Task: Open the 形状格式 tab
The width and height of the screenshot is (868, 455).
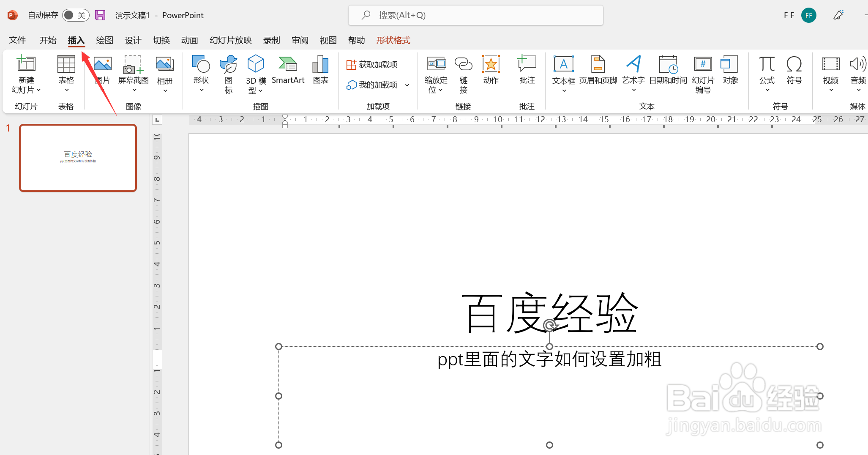Action: click(393, 40)
